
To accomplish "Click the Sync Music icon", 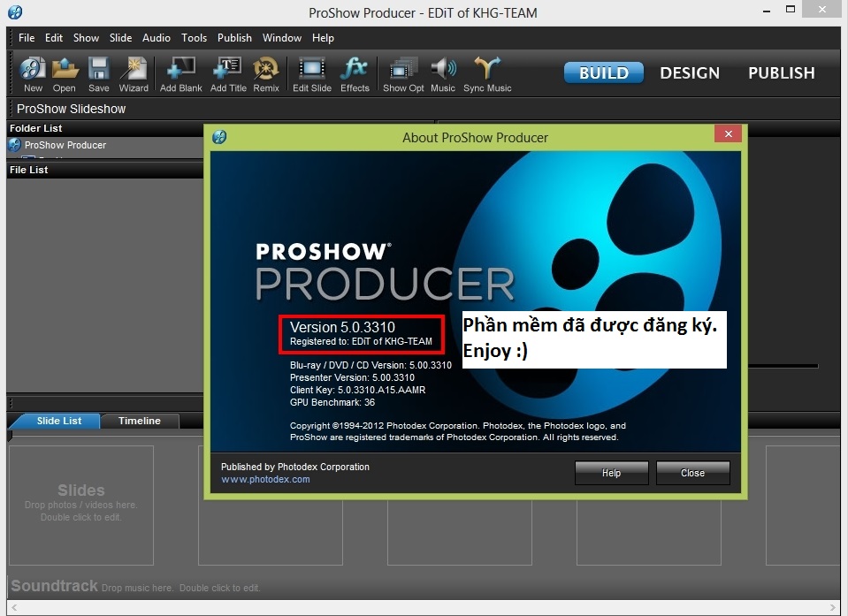I will pos(487,74).
